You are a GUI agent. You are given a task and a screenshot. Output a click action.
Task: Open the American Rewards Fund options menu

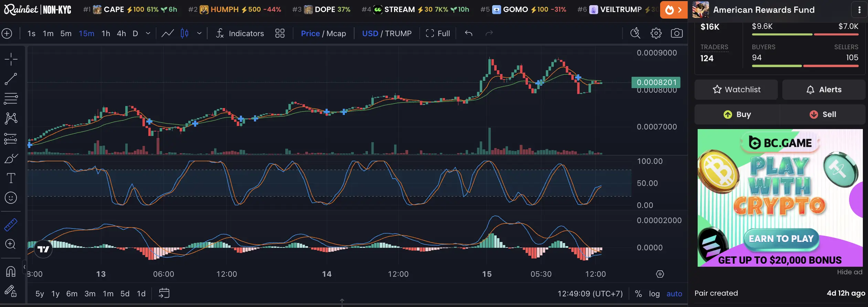[859, 10]
